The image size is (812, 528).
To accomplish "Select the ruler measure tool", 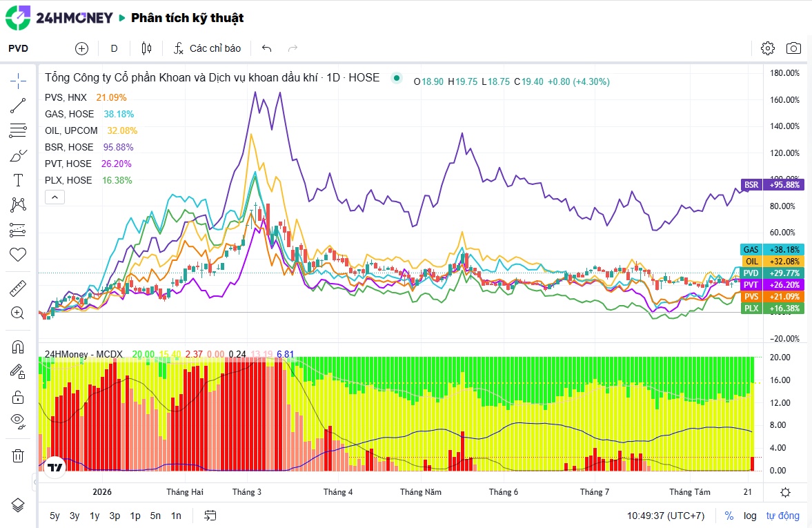I will point(18,289).
